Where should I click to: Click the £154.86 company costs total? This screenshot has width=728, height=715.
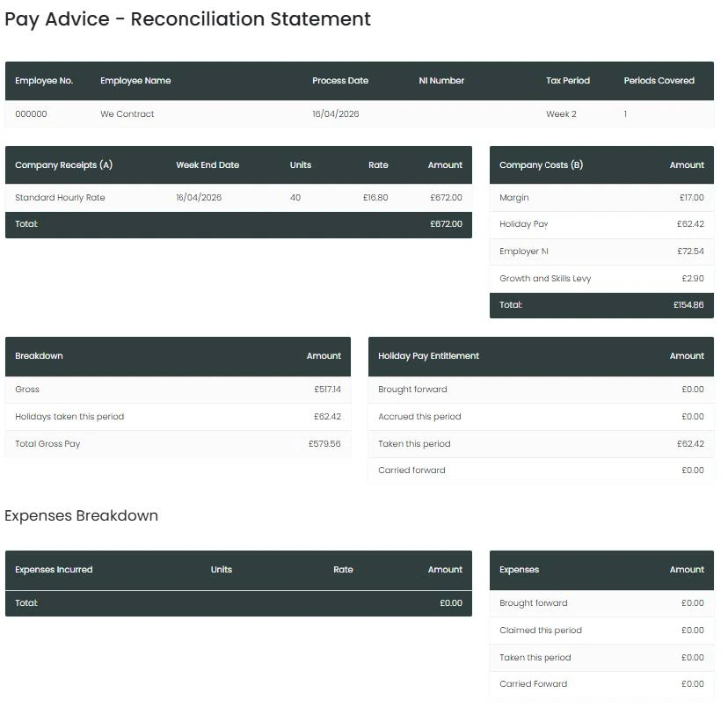coord(688,305)
